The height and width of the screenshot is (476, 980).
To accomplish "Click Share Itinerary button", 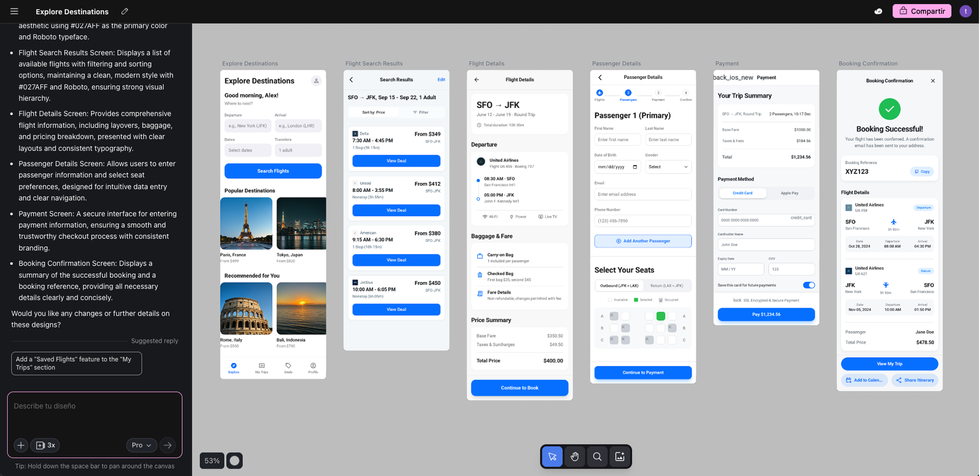I will pos(915,380).
